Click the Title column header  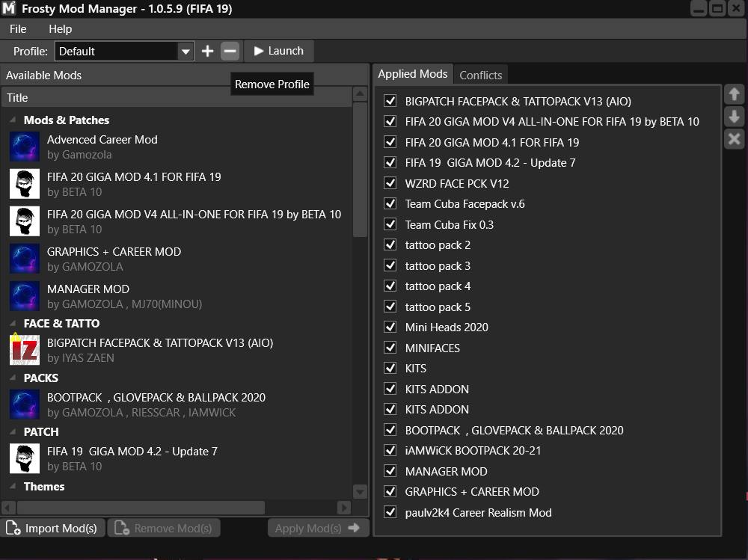[x=177, y=97]
